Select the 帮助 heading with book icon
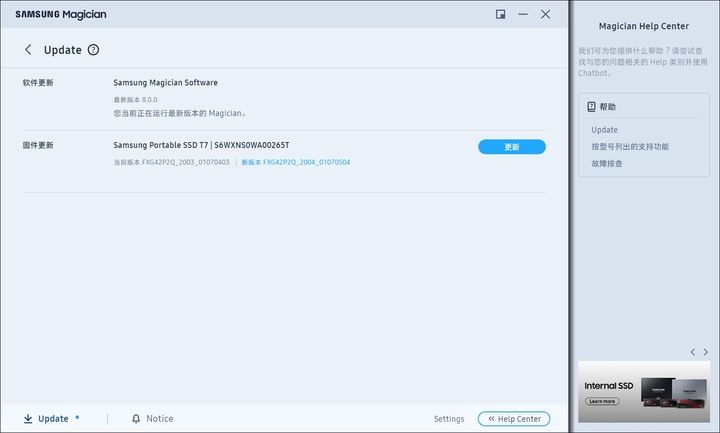Viewport: 720px width, 433px height. (602, 107)
